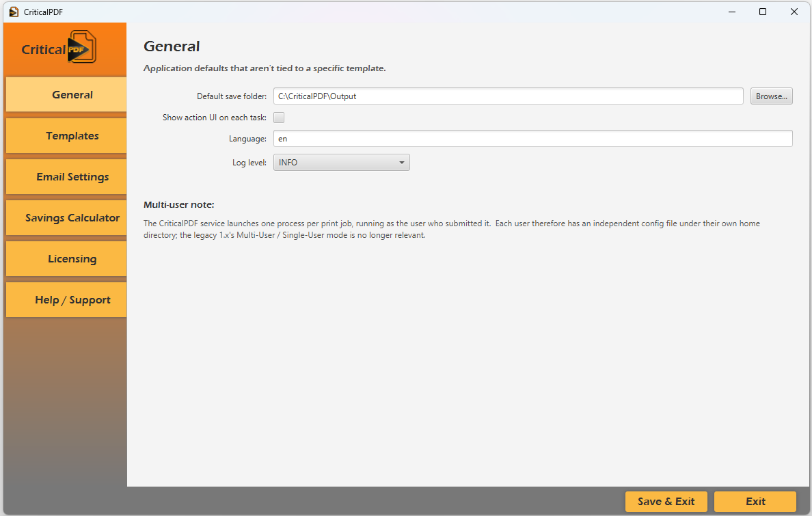
Task: Open Help / Support page
Action: 66,299
